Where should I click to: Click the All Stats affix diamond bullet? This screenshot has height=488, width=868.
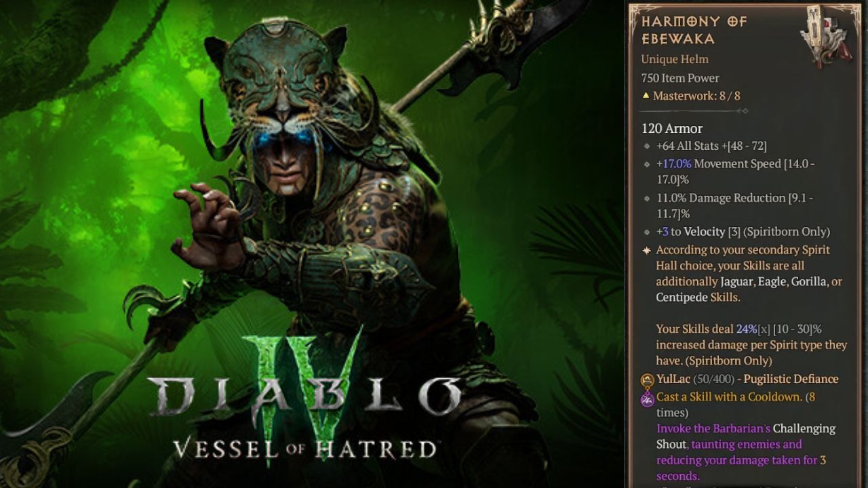click(x=648, y=146)
